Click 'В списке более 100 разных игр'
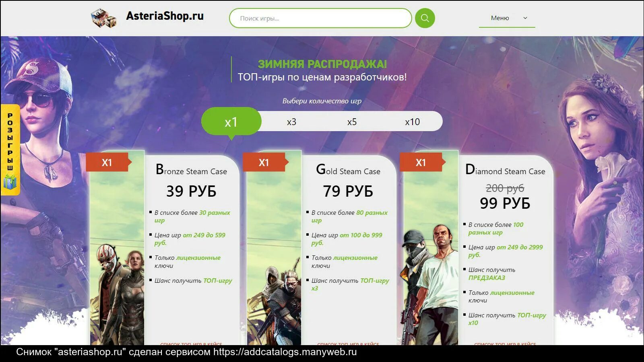 click(496, 228)
